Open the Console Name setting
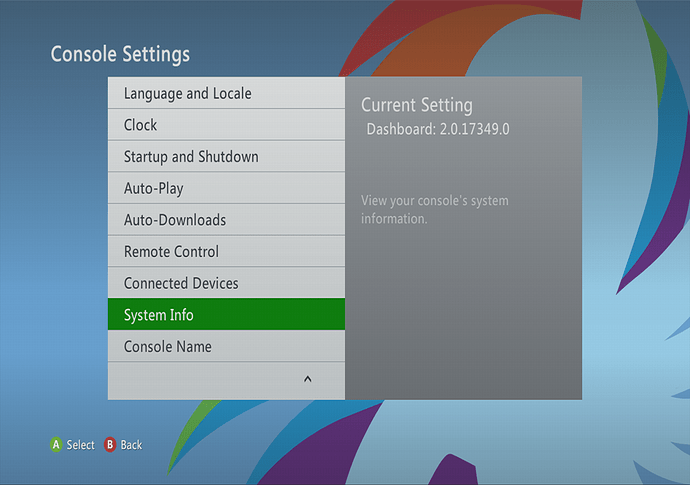 [168, 347]
